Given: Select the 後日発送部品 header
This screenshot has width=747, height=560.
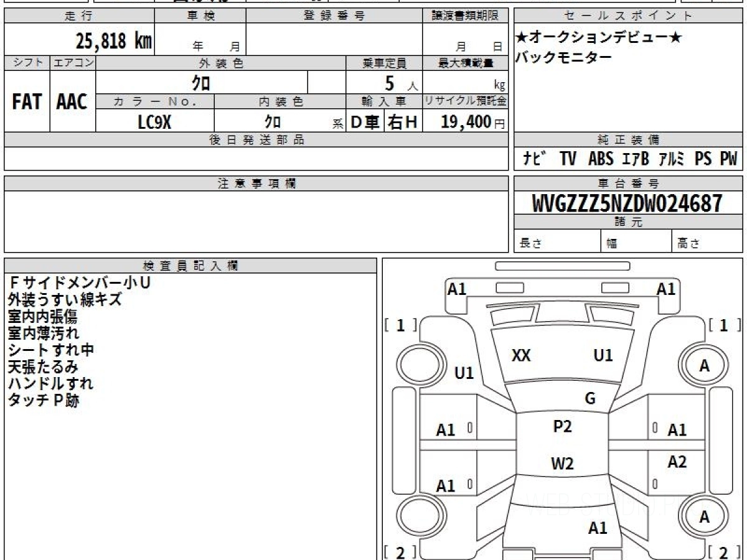Looking at the screenshot, I should [x=256, y=140].
